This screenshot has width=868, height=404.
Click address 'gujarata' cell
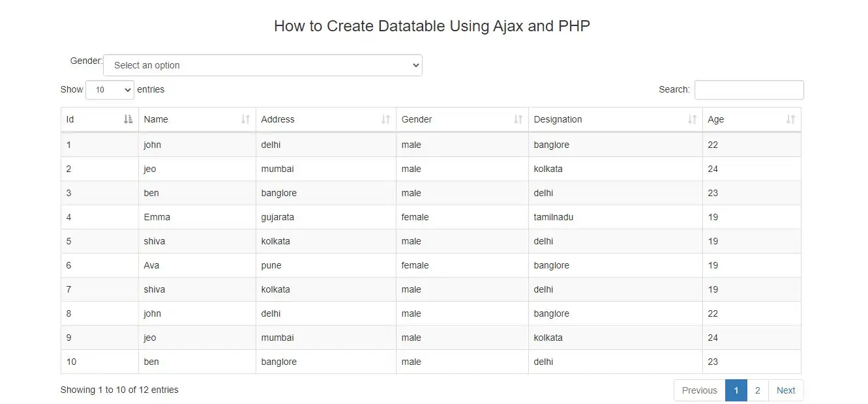[278, 217]
